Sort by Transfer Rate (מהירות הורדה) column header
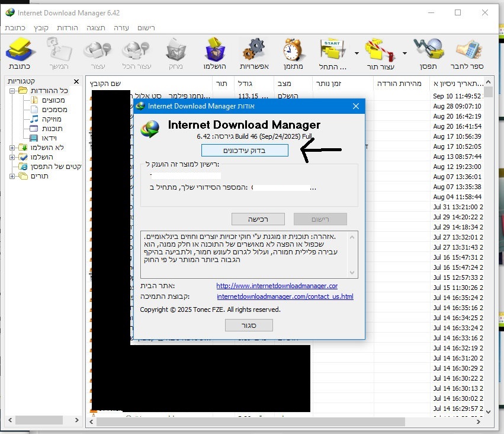Viewport: 504px width, 434px height. (x=402, y=84)
